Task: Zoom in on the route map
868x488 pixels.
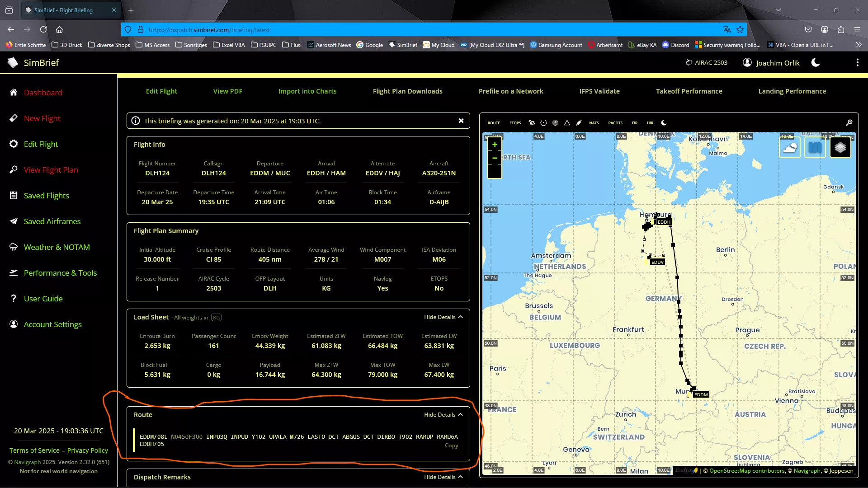Action: [x=495, y=145]
